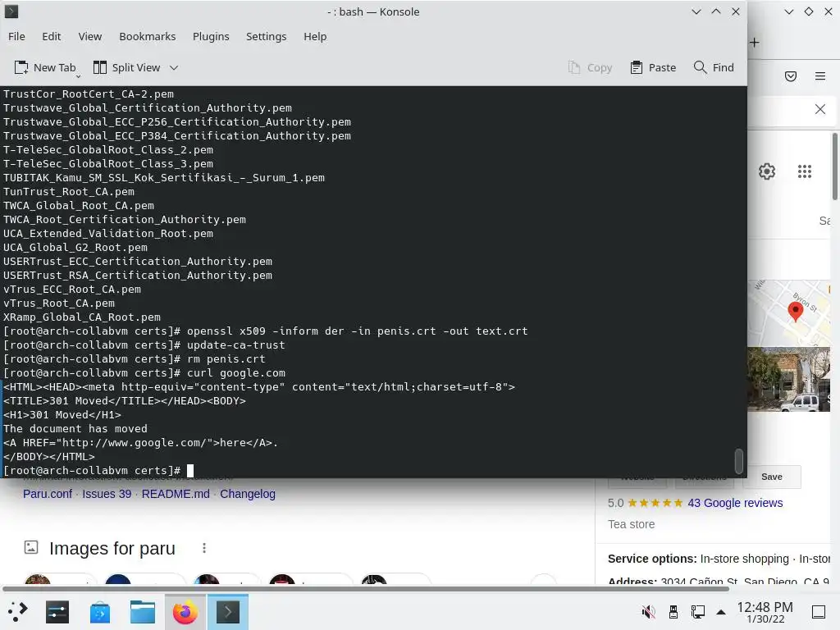Open Discover software center from taskbar

tap(100, 612)
